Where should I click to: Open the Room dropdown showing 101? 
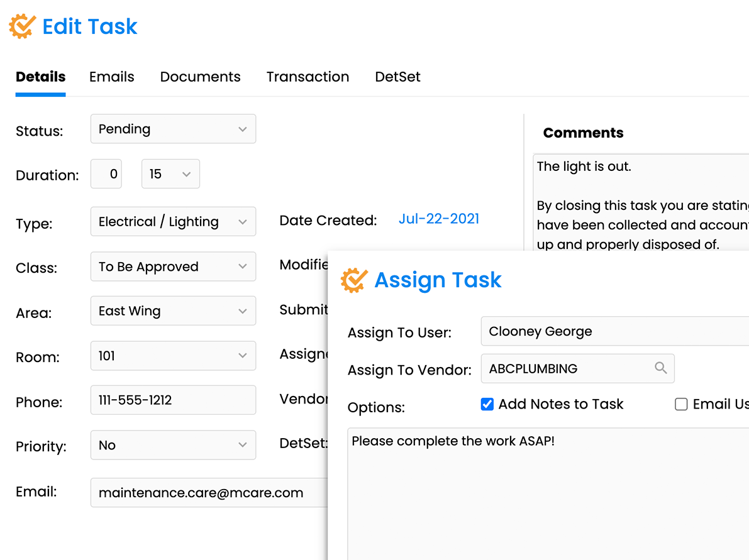tap(173, 356)
